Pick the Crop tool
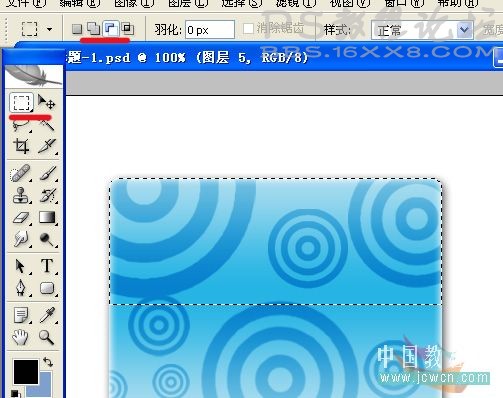The width and height of the screenshot is (503, 398). (x=21, y=146)
